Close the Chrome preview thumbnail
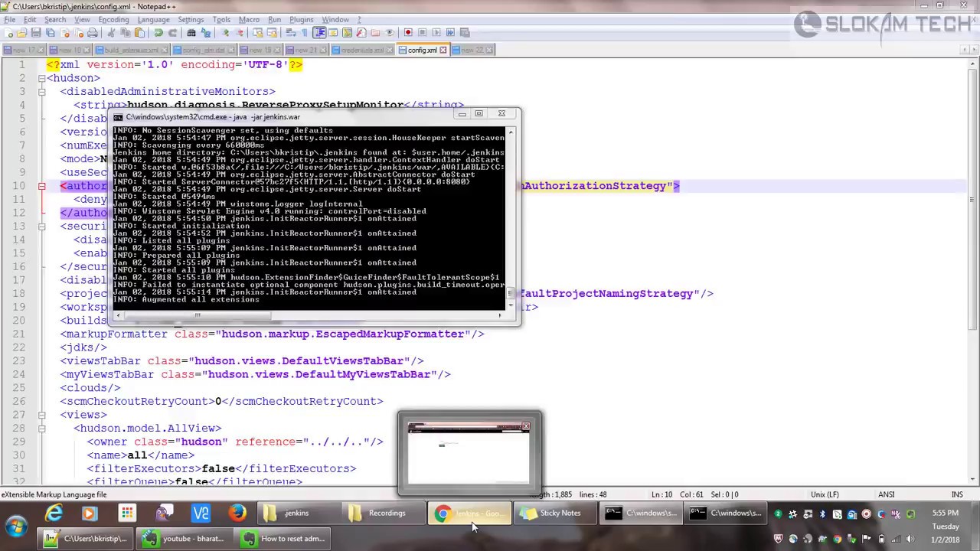Screen dimensions: 980x551 526,426
